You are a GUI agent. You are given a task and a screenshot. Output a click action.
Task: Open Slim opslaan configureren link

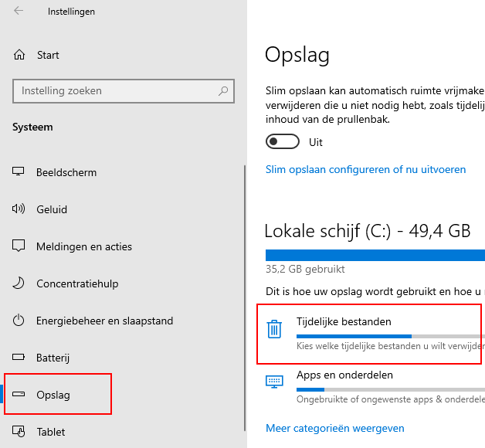pos(365,169)
